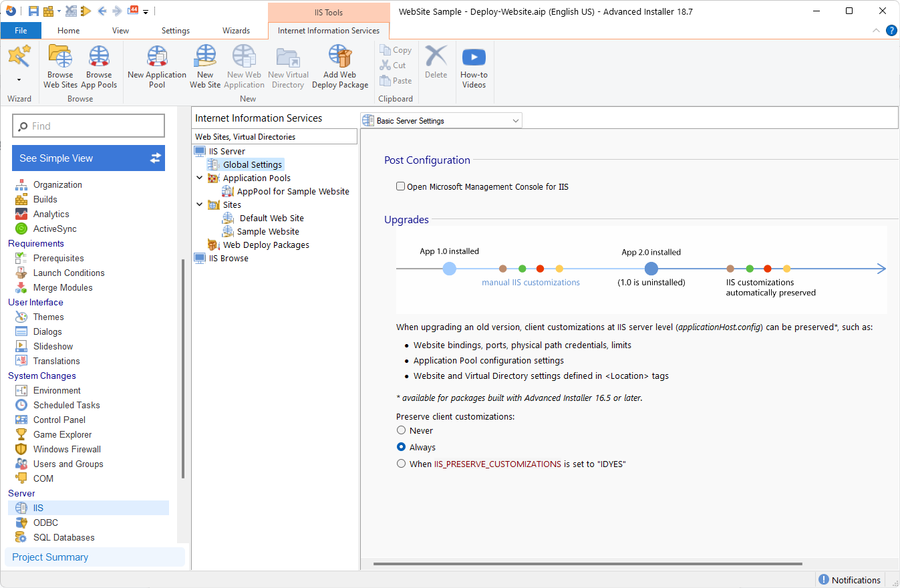
Task: Click Browse App Pools in the ribbon
Action: (x=99, y=67)
